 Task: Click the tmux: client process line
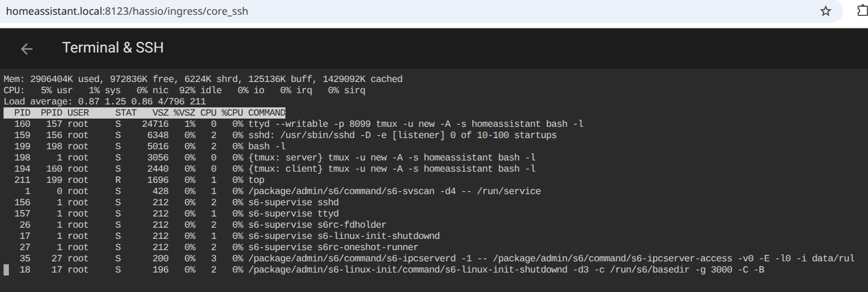pos(269,169)
